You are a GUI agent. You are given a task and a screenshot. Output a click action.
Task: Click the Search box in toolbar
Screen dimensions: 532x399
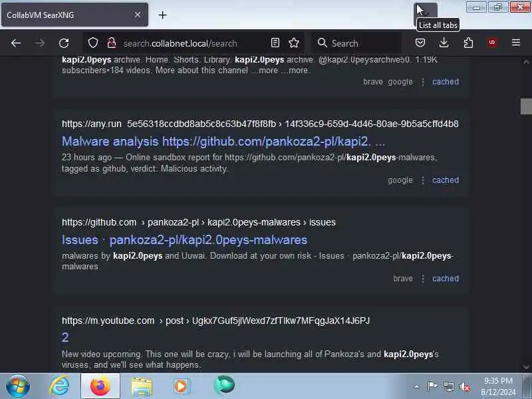pyautogui.click(x=356, y=43)
